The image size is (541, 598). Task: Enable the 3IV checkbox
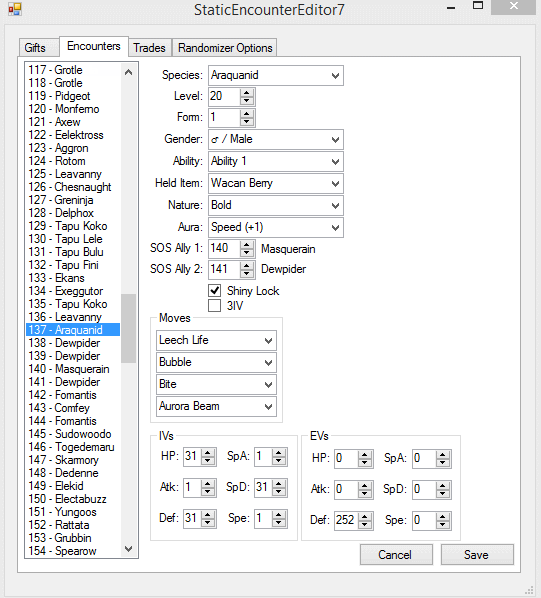coord(215,305)
